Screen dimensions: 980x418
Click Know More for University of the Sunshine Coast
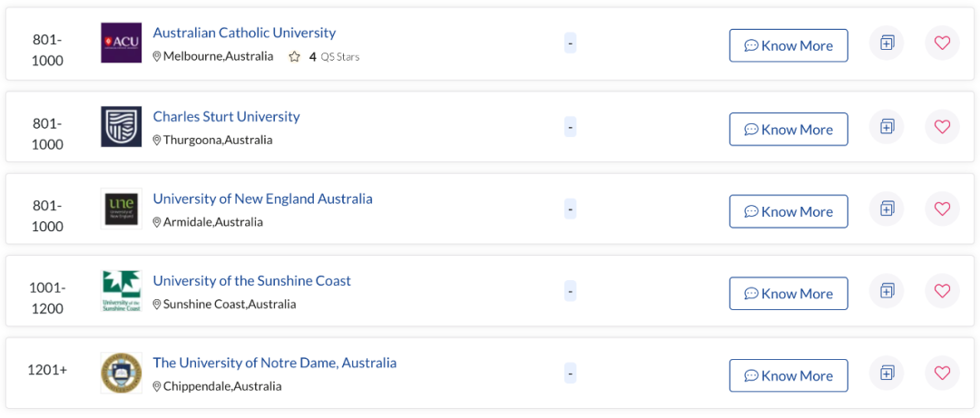(x=789, y=294)
